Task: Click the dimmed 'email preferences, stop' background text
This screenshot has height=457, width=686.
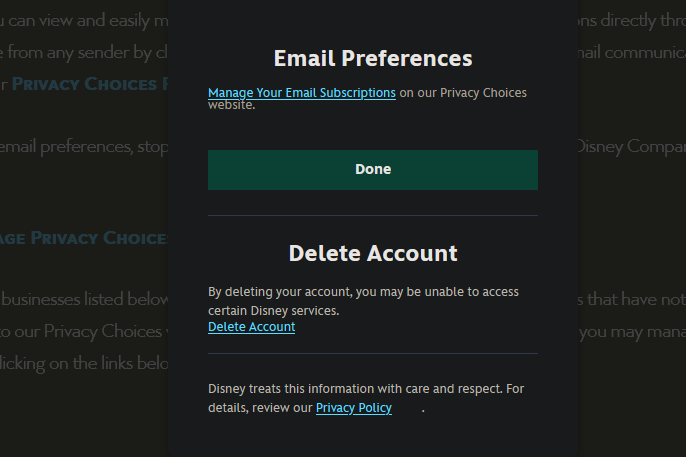Action: [x=80, y=147]
